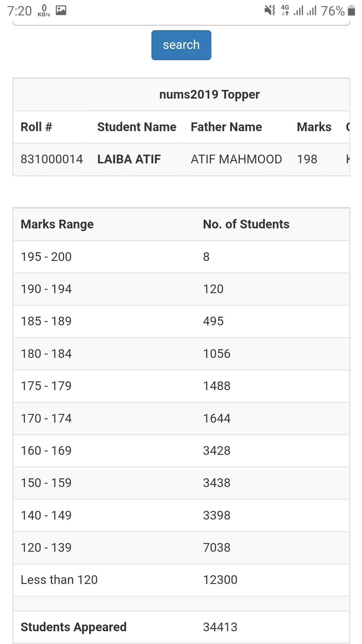Viewport: 362px width, 644px height.
Task: Tap the battery icon in status bar
Action: pyautogui.click(x=351, y=10)
